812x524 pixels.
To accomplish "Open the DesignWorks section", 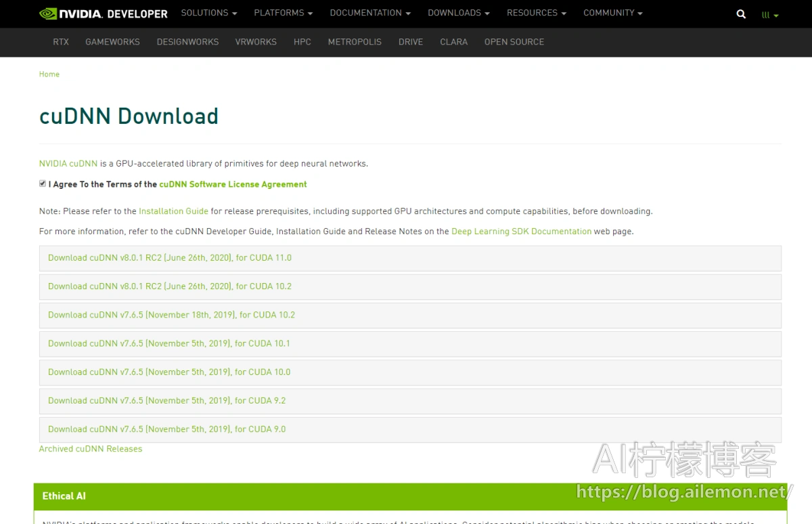I will (x=187, y=42).
